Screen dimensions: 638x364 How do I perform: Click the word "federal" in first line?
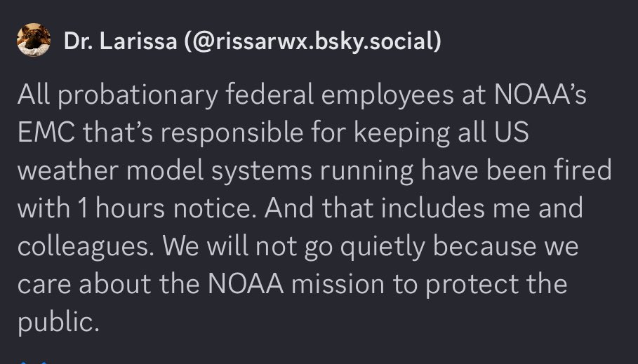tap(270, 94)
